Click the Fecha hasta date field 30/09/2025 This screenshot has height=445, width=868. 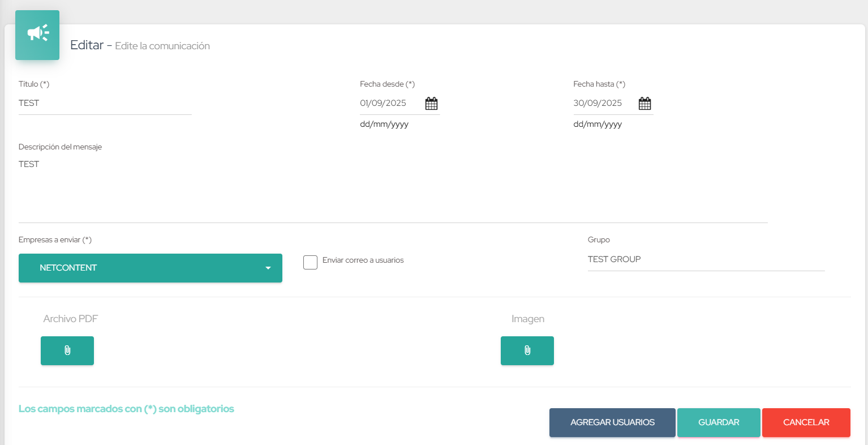604,103
